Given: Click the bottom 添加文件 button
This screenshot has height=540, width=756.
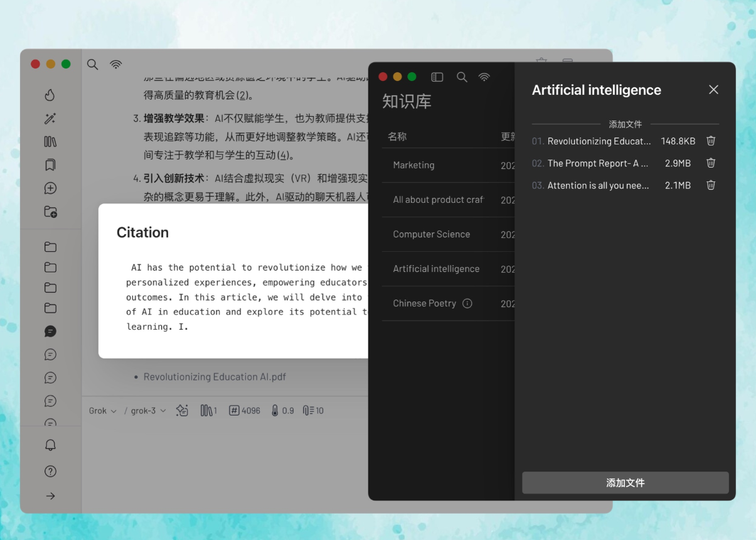Looking at the screenshot, I should [625, 483].
